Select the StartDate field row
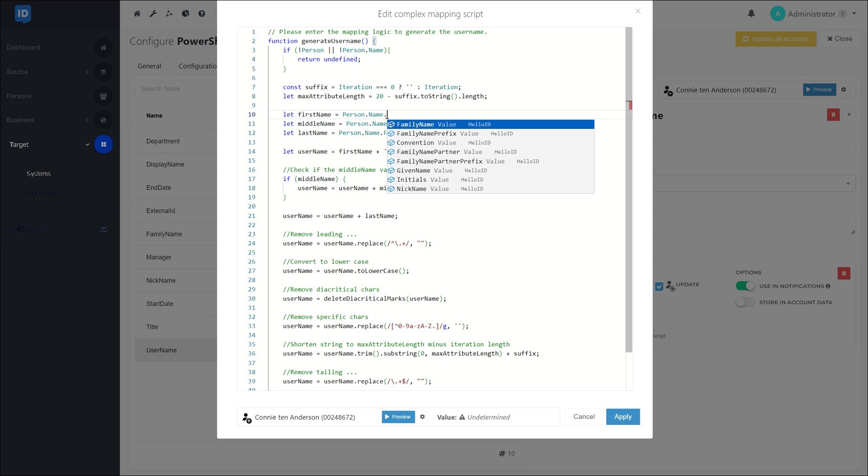The height and width of the screenshot is (476, 868). [176, 304]
